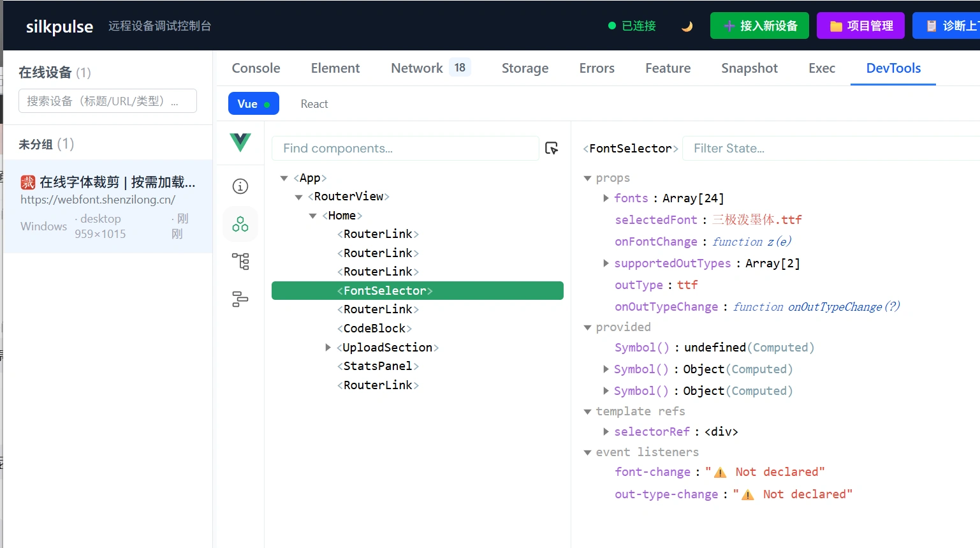Open the timeline icon in Vue sidebar
980x548 pixels.
pos(240,299)
